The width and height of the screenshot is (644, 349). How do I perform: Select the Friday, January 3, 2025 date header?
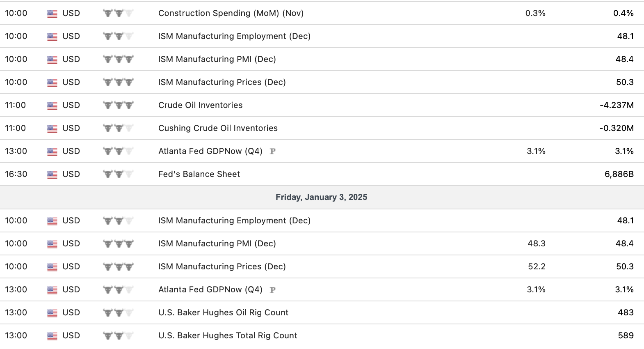click(321, 197)
